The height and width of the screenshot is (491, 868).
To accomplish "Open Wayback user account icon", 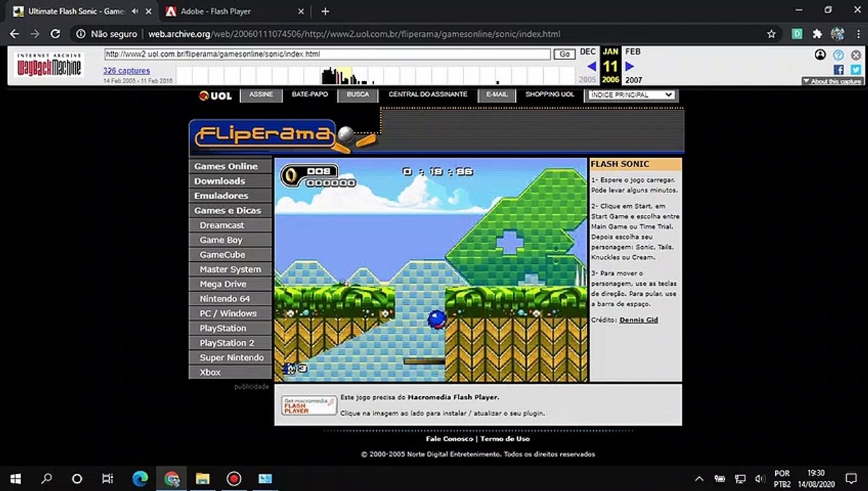I will point(821,55).
